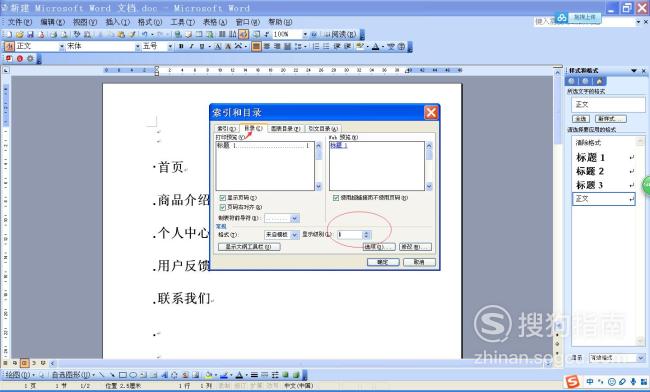Click the 取消 Cancel button

pos(419,262)
